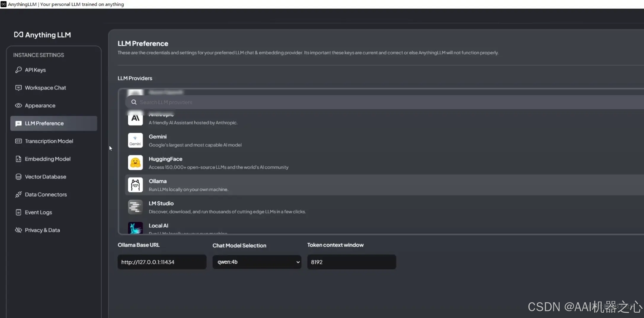Click the Transcription Model captions icon
Image resolution: width=644 pixels, height=318 pixels.
[18, 141]
